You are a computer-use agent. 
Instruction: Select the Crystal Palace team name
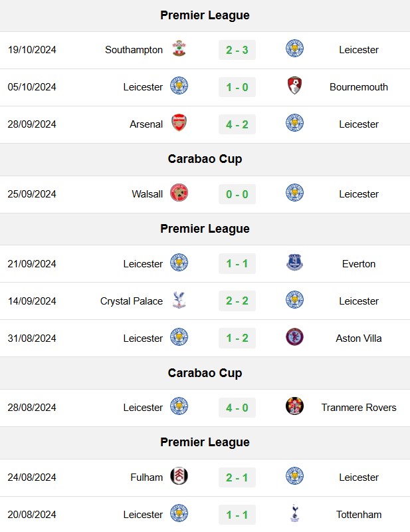[x=132, y=301]
